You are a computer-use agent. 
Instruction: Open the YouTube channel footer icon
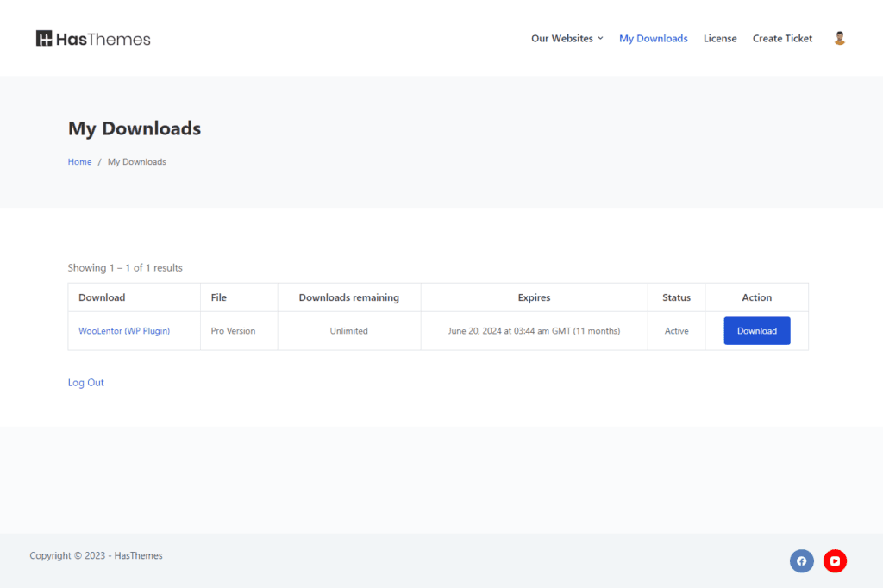coord(835,561)
